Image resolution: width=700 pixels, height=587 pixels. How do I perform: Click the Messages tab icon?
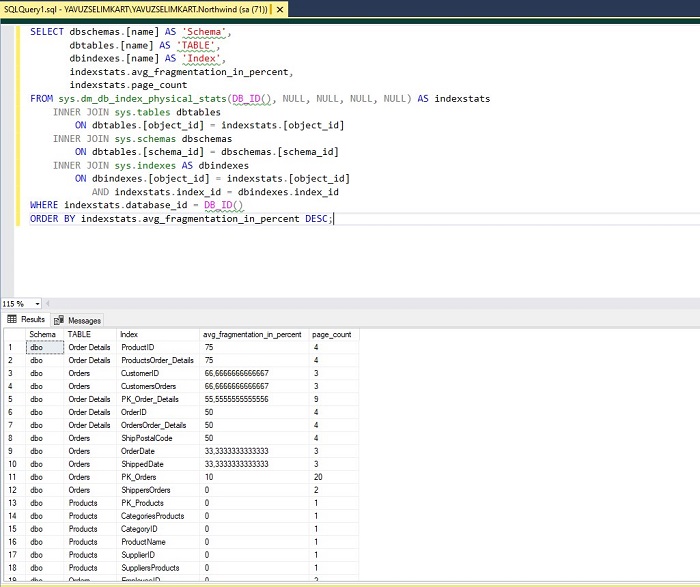pyautogui.click(x=58, y=321)
